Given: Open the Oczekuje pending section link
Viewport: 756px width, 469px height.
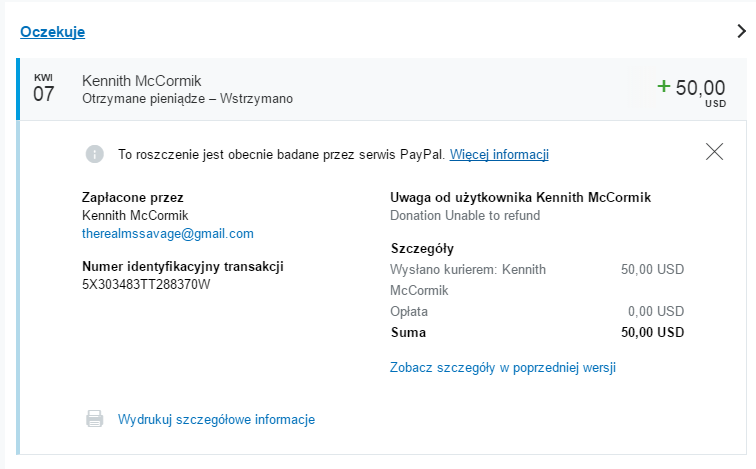Looking at the screenshot, I should pyautogui.click(x=53, y=32).
